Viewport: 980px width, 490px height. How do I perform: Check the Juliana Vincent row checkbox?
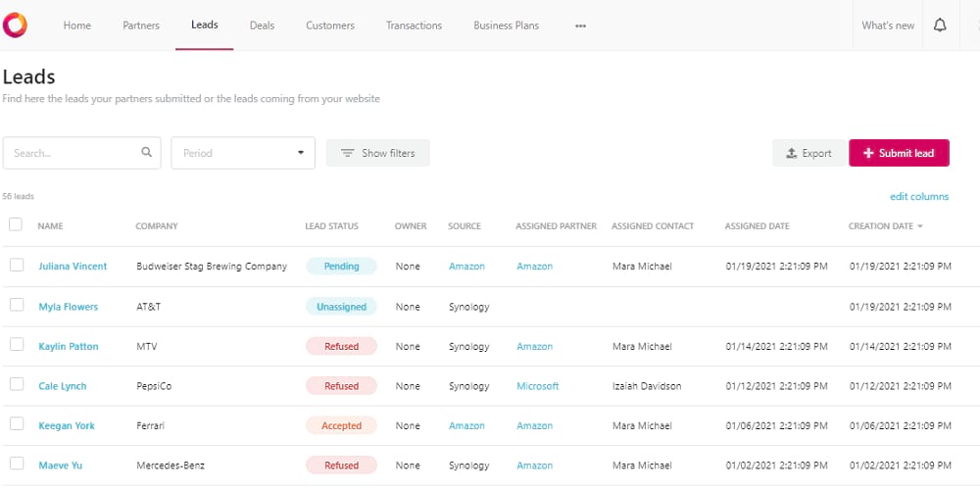(x=17, y=265)
